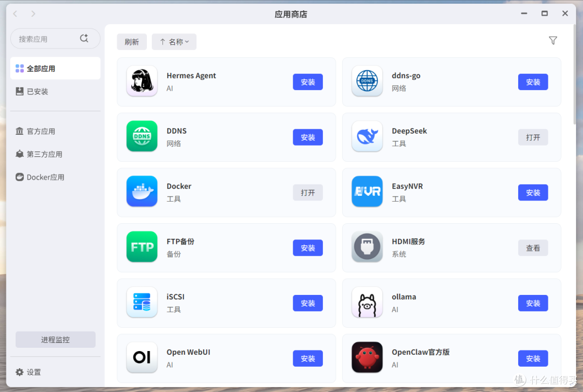Screen dimensions: 583x392
Task: Click the app list vertical scrollbar
Action: [574, 74]
